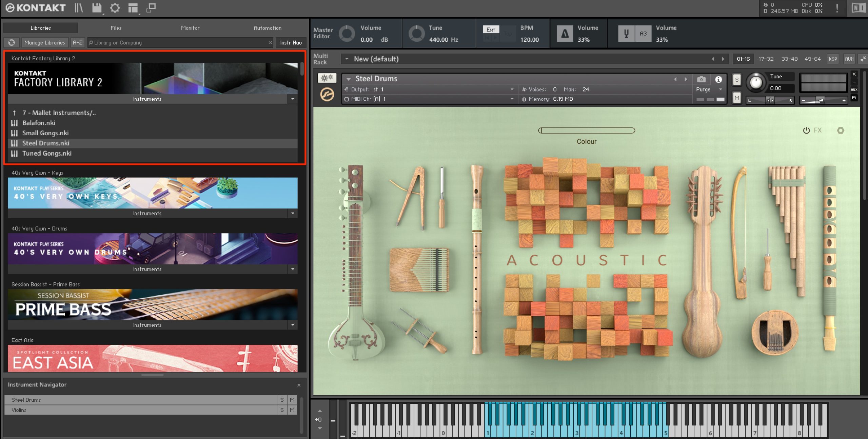The width and height of the screenshot is (868, 439).
Task: Select previous instrument preset arrow in Steel Drums
Action: click(675, 79)
